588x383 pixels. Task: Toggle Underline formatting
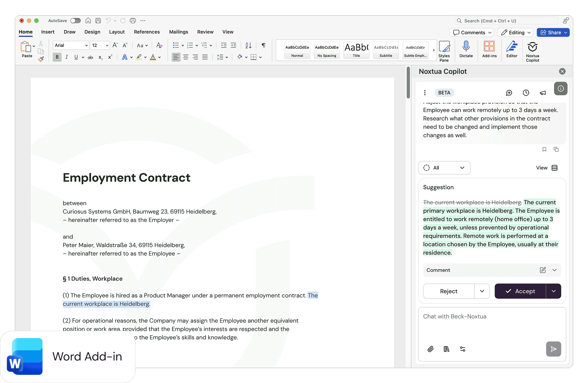[x=76, y=57]
